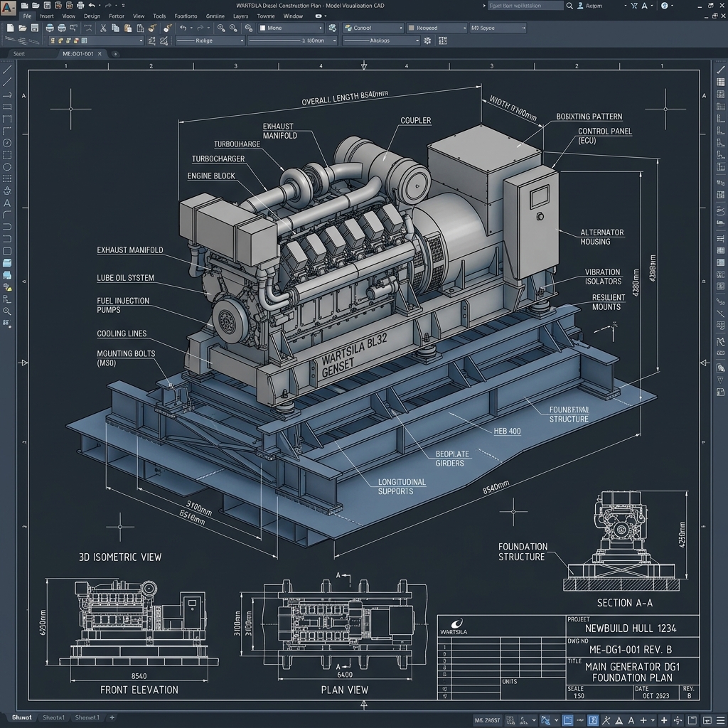This screenshot has width=728, height=728.
Task: Toggle the grid display button in status bar
Action: tap(510, 721)
